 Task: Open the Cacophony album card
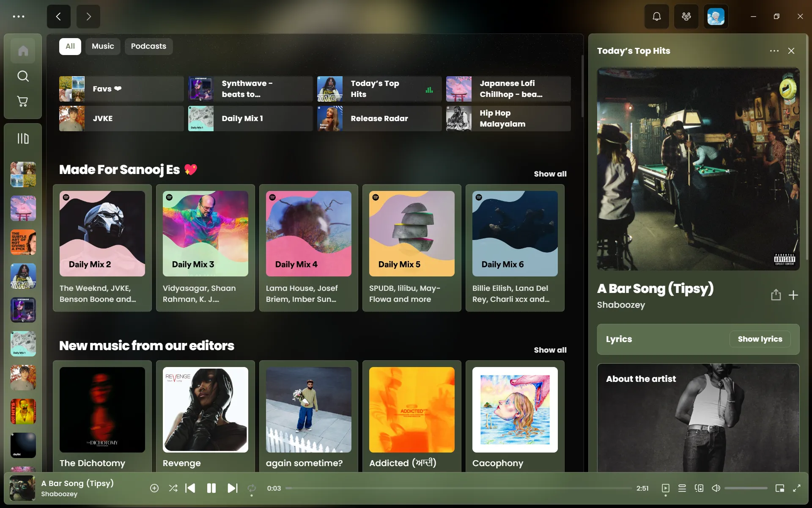tap(515, 417)
